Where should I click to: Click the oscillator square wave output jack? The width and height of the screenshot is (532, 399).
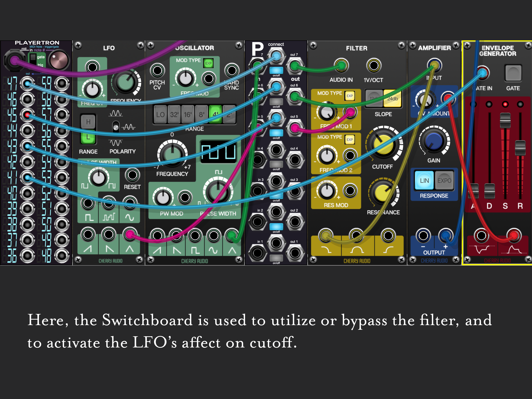click(x=195, y=235)
